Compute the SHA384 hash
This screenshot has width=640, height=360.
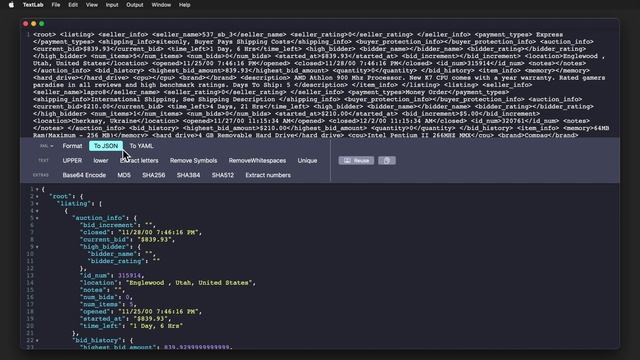(189, 175)
